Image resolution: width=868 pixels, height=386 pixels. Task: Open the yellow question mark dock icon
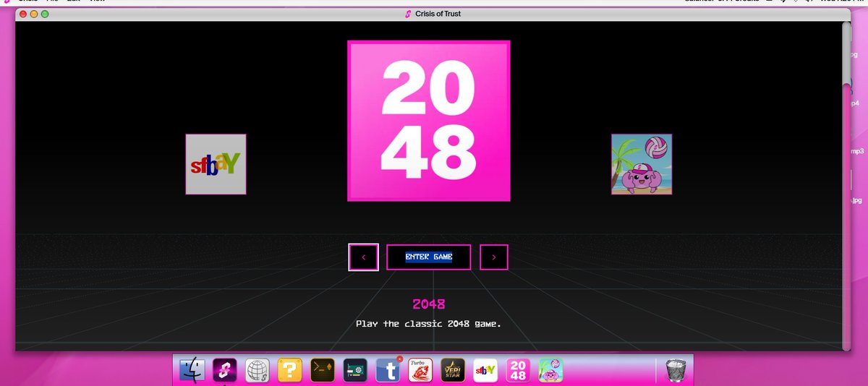(289, 370)
